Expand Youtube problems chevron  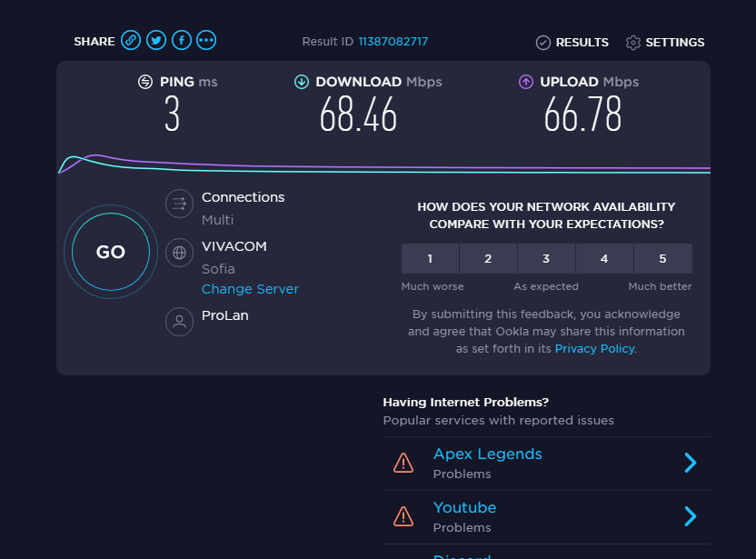[x=690, y=516]
